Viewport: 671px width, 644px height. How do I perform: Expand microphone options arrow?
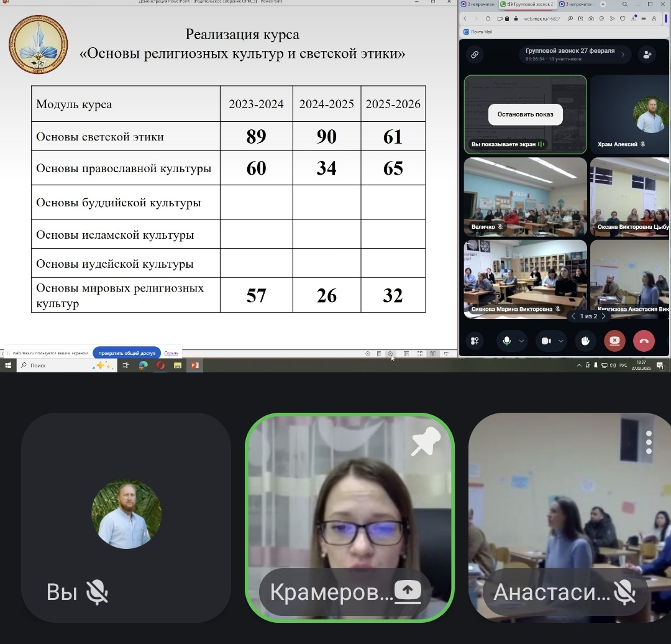[x=522, y=341]
